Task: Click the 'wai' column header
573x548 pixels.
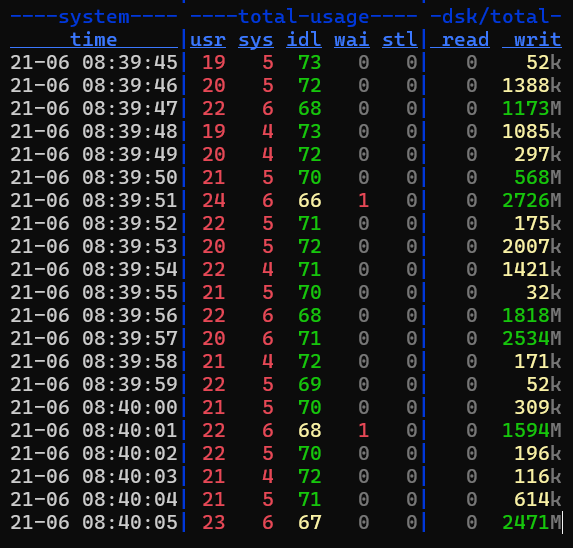Action: tap(352, 39)
